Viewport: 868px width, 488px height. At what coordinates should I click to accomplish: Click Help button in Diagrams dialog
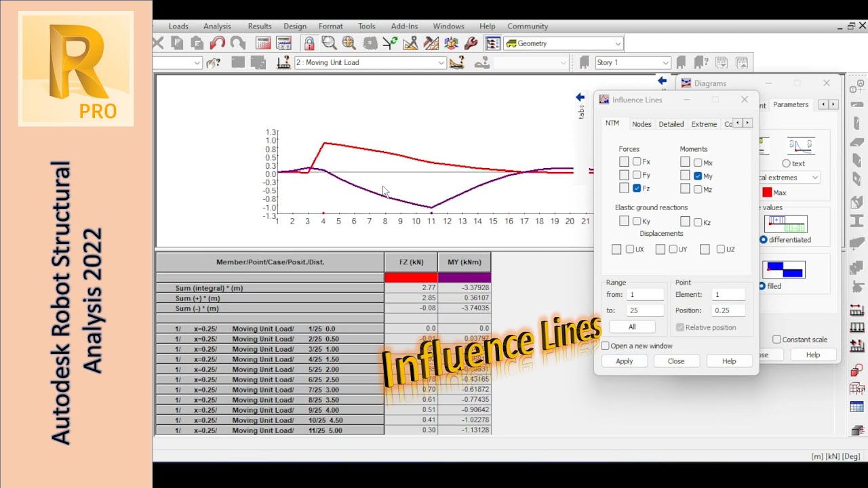[813, 354]
